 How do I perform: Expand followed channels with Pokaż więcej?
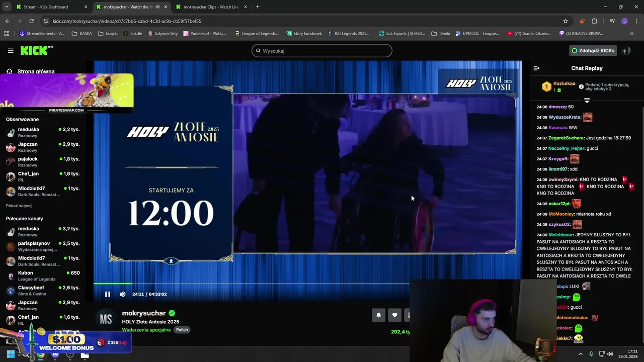19,206
